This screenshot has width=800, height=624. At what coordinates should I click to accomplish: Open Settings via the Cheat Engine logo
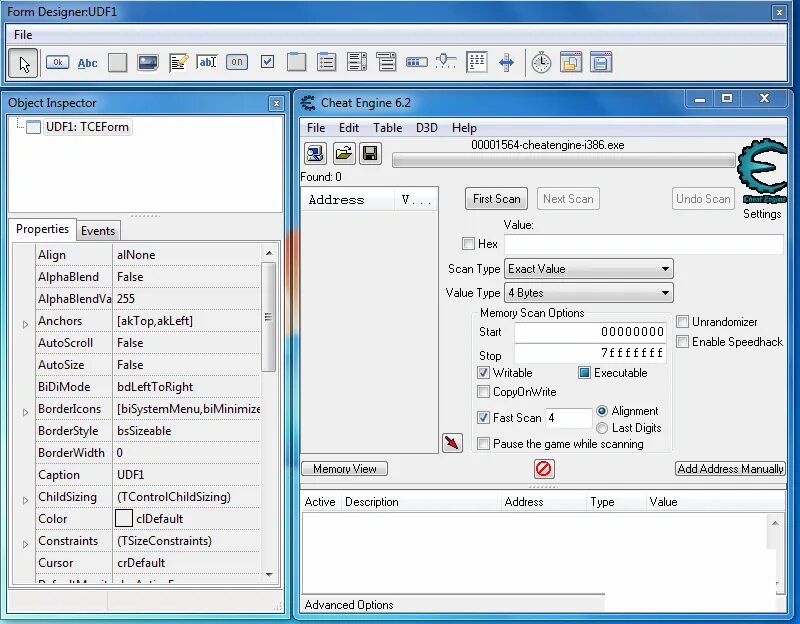pos(762,171)
